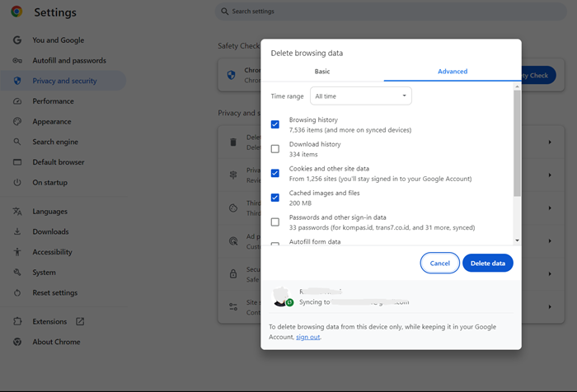Screen dimensions: 577x392
Task: Select the Advanced tab
Action: 453,72
